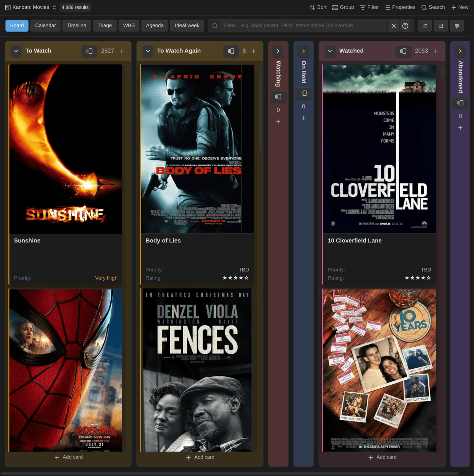Collapse the Watched column
Image resolution: width=474 pixels, height=476 pixels.
(330, 51)
